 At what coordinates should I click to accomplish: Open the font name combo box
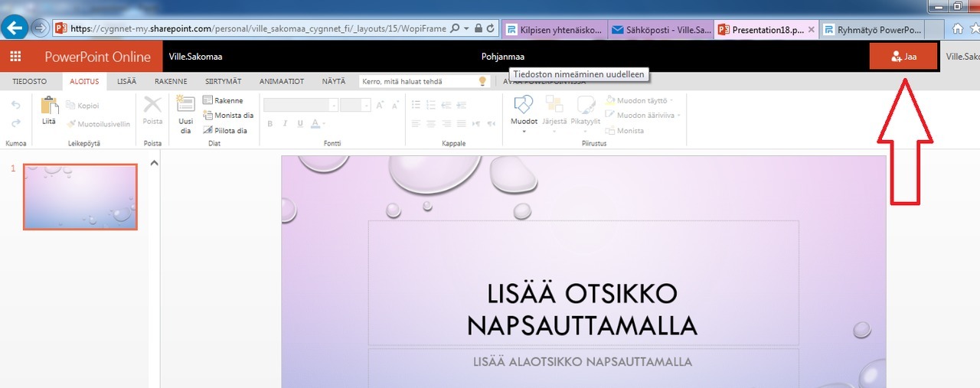(301, 105)
